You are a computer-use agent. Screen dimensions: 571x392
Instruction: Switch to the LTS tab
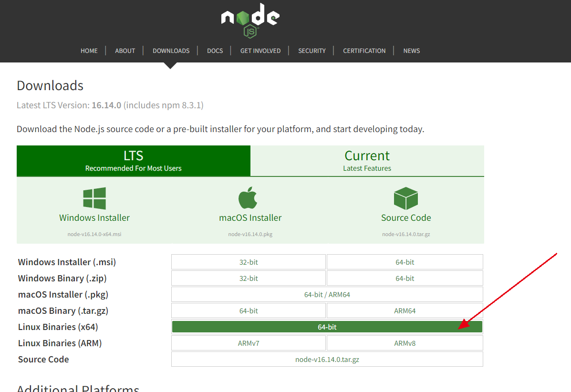134,161
